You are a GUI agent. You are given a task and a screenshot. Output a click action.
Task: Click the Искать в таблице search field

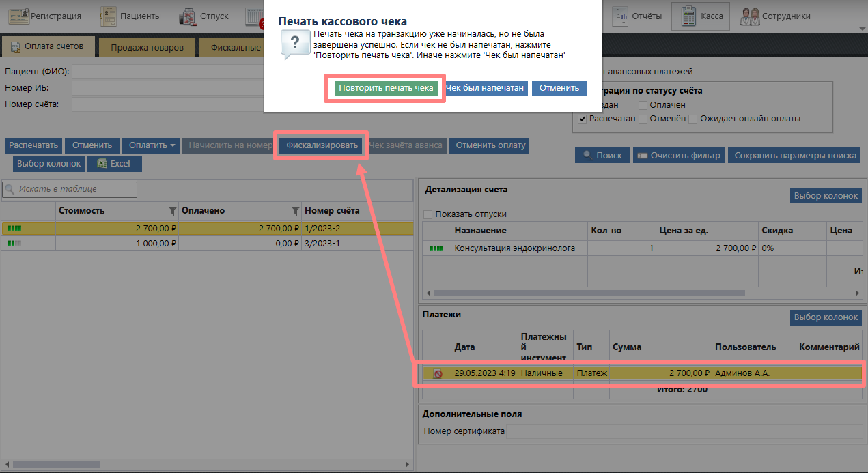tap(72, 189)
